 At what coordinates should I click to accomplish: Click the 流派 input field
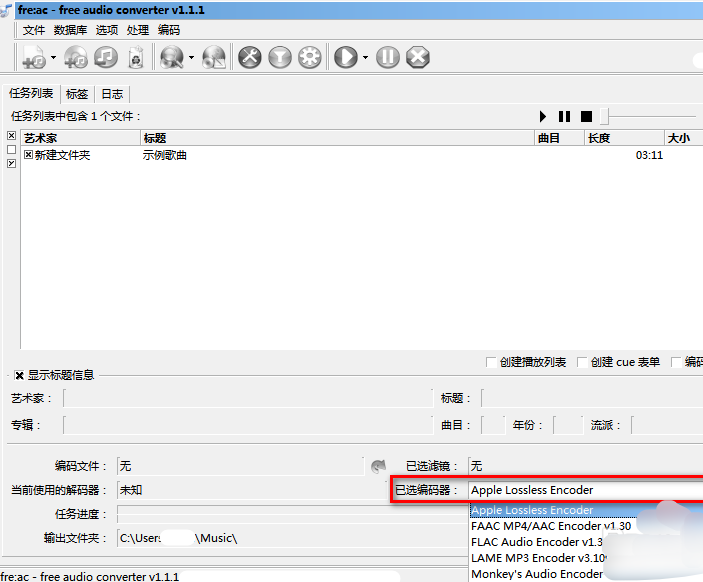[x=667, y=425]
